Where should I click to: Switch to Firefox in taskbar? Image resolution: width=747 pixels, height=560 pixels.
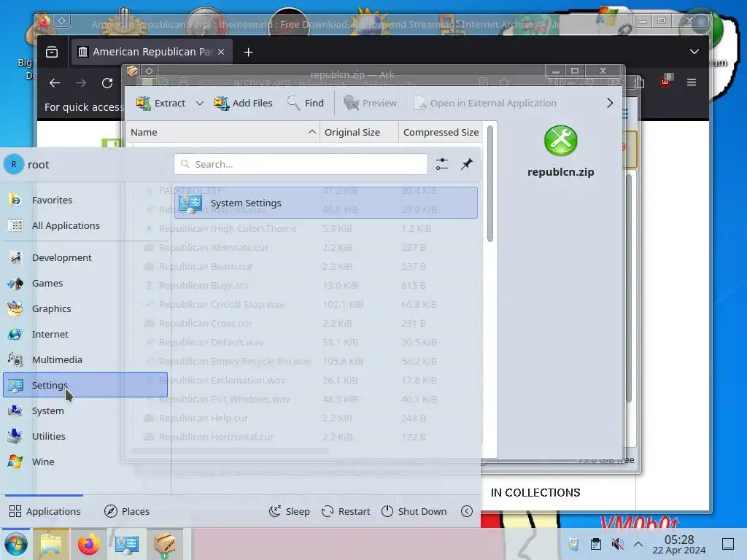(x=88, y=544)
